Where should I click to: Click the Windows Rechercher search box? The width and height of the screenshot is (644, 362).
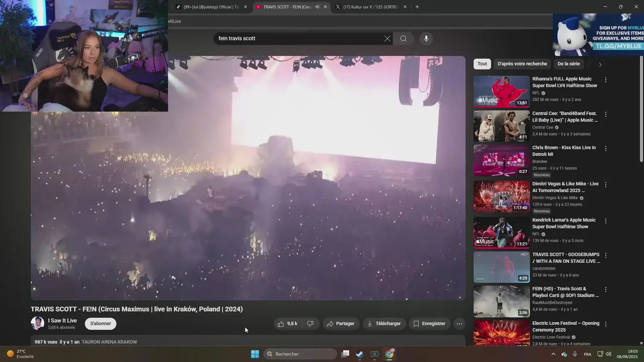[300, 354]
